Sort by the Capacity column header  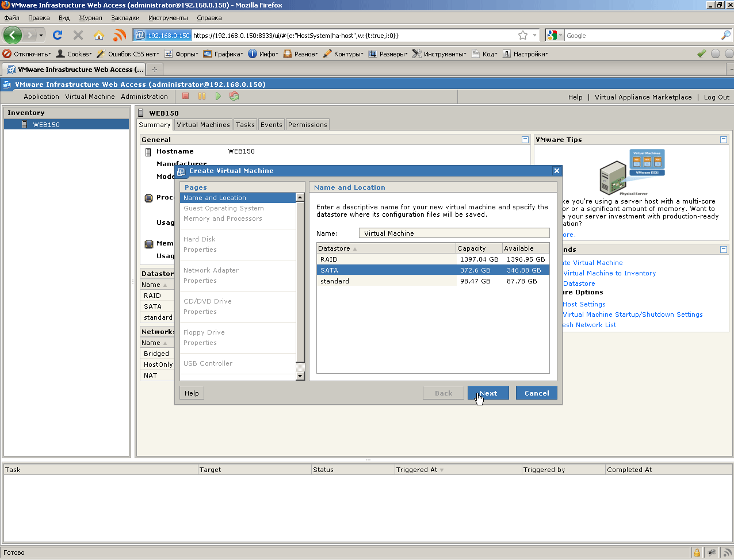pos(479,248)
